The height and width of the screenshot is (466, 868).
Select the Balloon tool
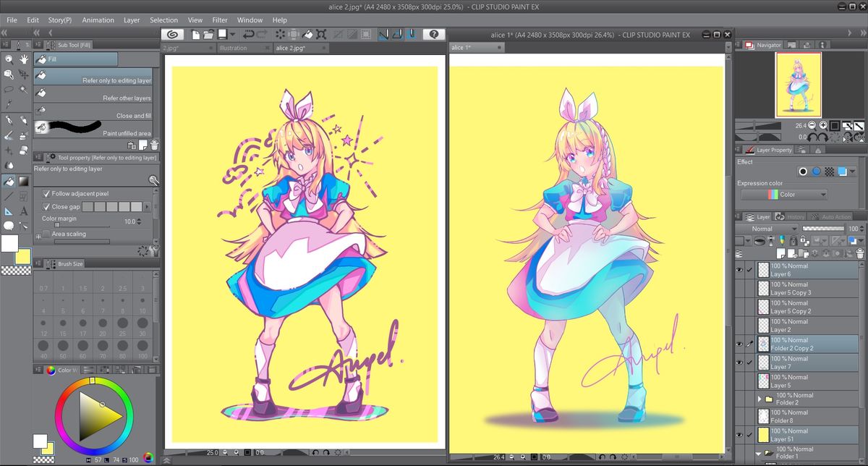click(9, 226)
